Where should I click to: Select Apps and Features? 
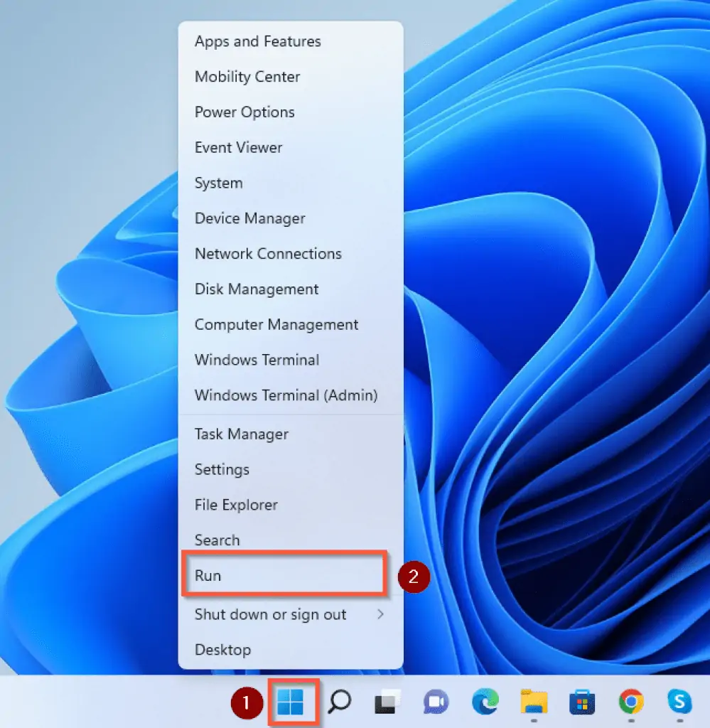click(x=291, y=41)
